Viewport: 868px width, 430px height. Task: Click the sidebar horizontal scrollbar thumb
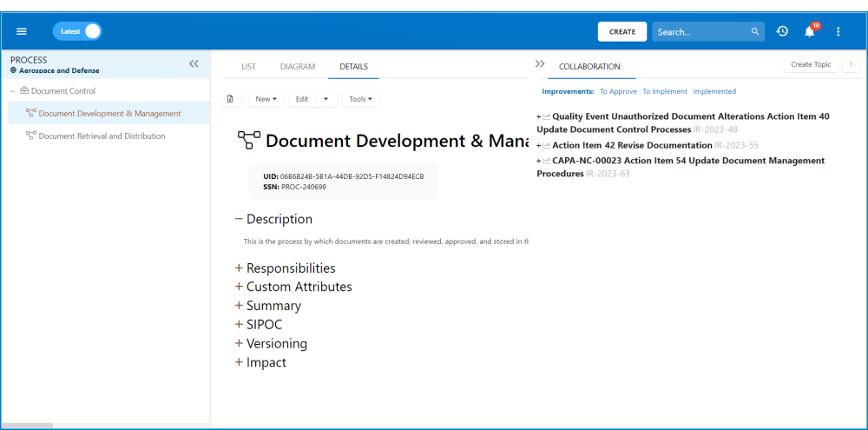[x=27, y=426]
